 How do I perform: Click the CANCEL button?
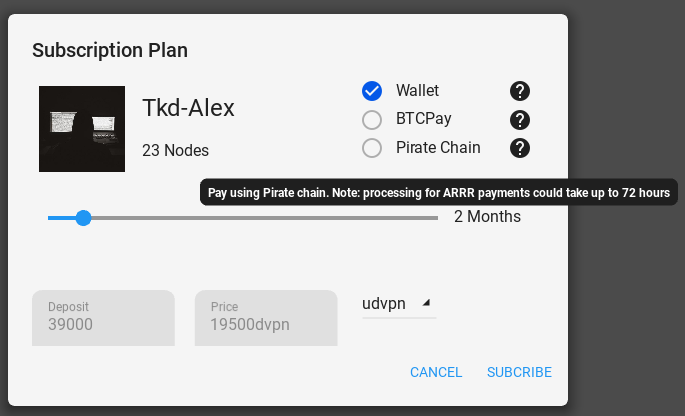coord(436,372)
